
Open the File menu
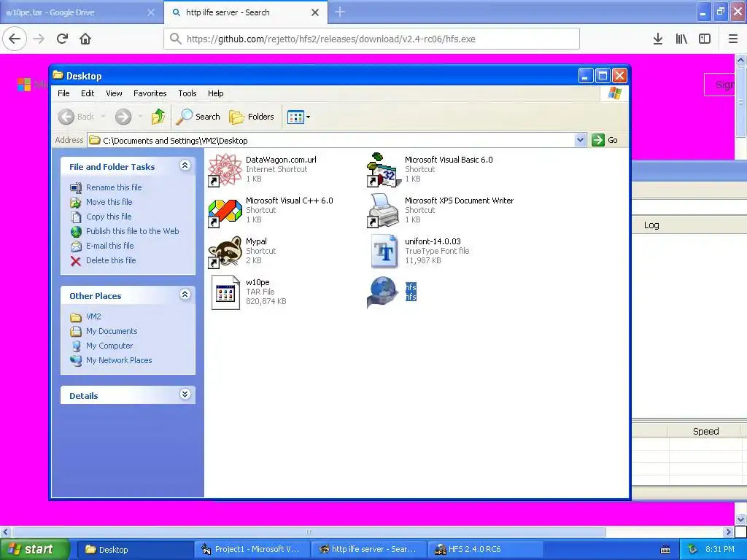(63, 93)
